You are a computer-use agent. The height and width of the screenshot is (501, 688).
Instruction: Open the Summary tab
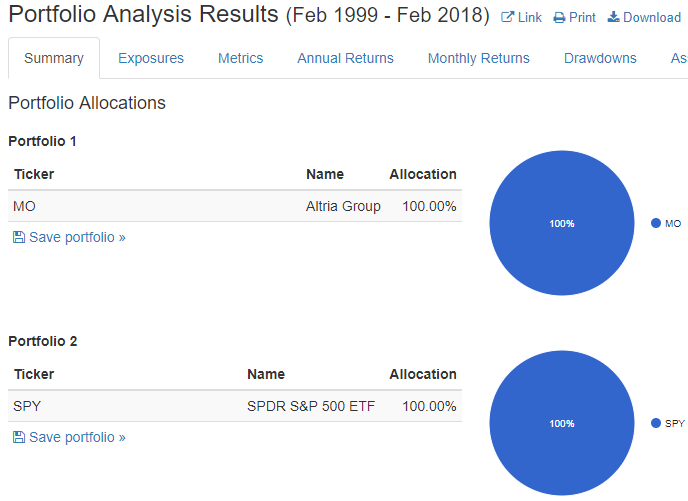pyautogui.click(x=54, y=58)
